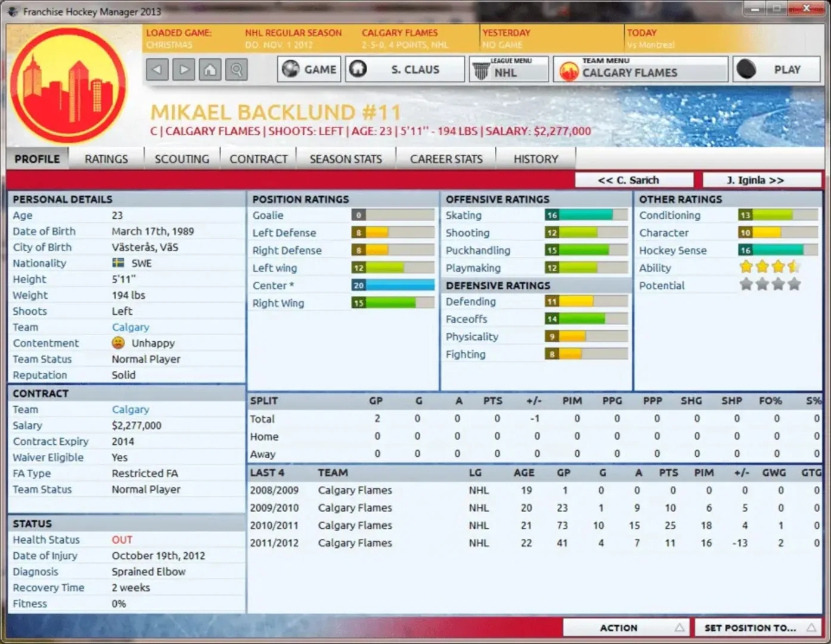The image size is (831, 644).
Task: Open the S. Claus manager menu
Action: [405, 70]
